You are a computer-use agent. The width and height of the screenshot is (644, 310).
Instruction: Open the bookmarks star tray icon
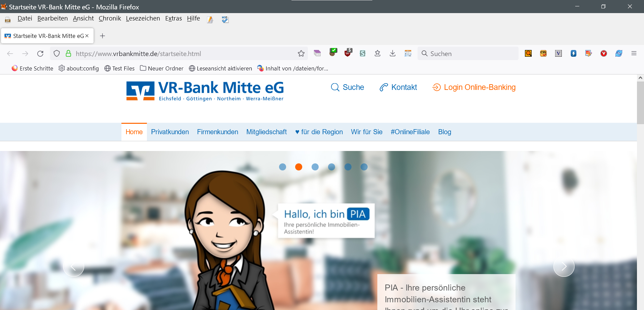pos(378,53)
